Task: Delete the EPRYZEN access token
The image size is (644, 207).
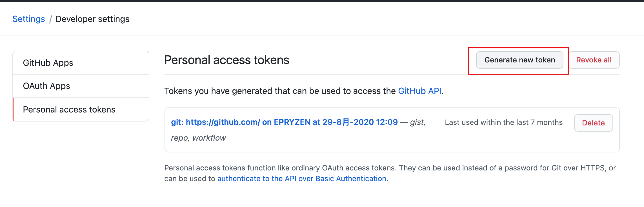Action: pyautogui.click(x=593, y=123)
